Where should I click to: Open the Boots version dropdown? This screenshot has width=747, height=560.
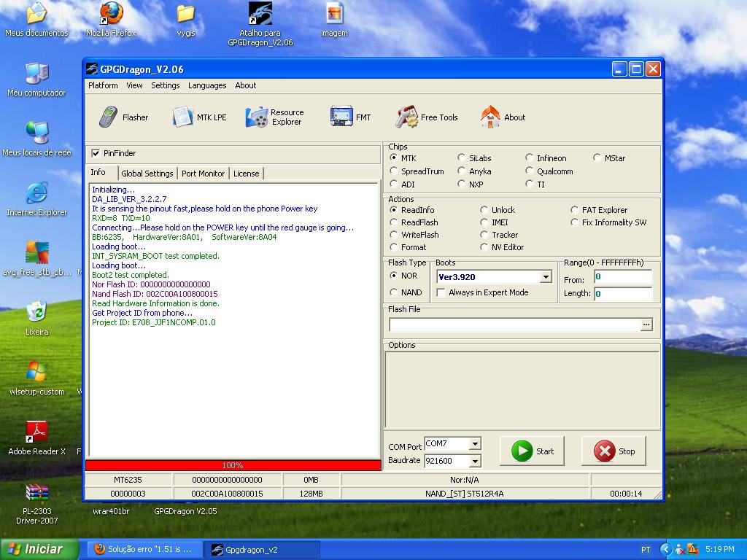click(x=546, y=276)
